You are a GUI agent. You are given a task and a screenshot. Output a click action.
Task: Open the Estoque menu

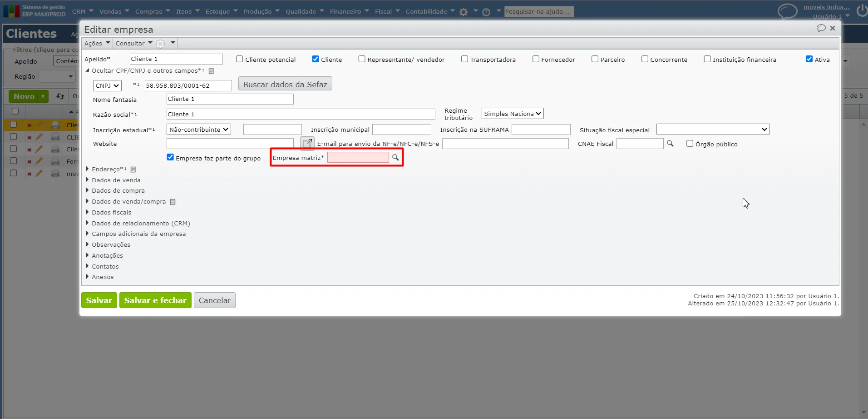coord(222,11)
